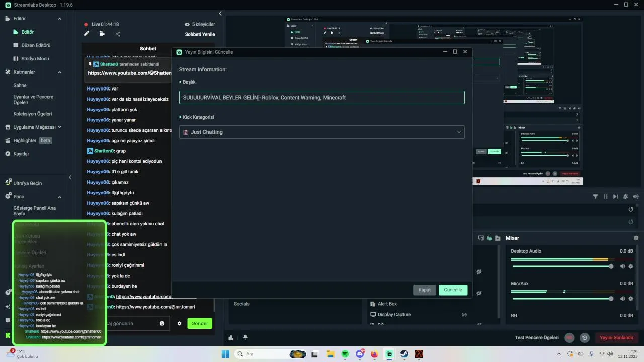Click the replay buffer icon near Yayını Sonlandır
The height and width of the screenshot is (362, 644).
click(x=585, y=338)
